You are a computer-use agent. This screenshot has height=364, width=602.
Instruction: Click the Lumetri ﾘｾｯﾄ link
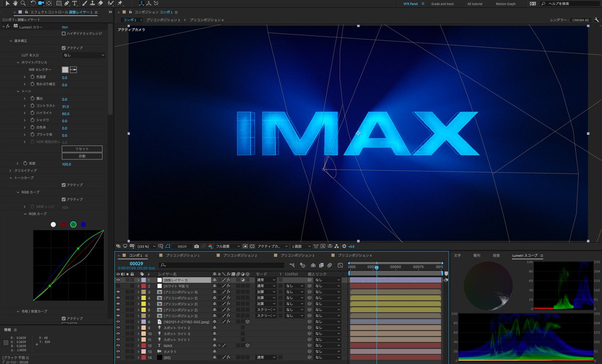click(x=65, y=27)
